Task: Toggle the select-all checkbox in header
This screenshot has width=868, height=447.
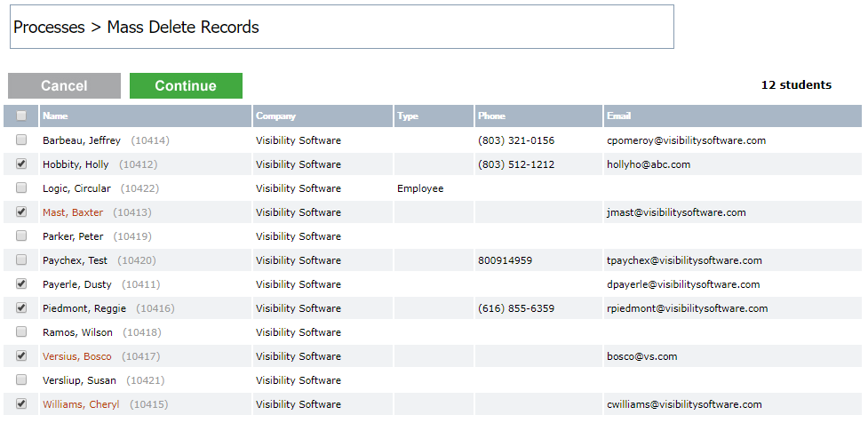Action: coord(21,116)
